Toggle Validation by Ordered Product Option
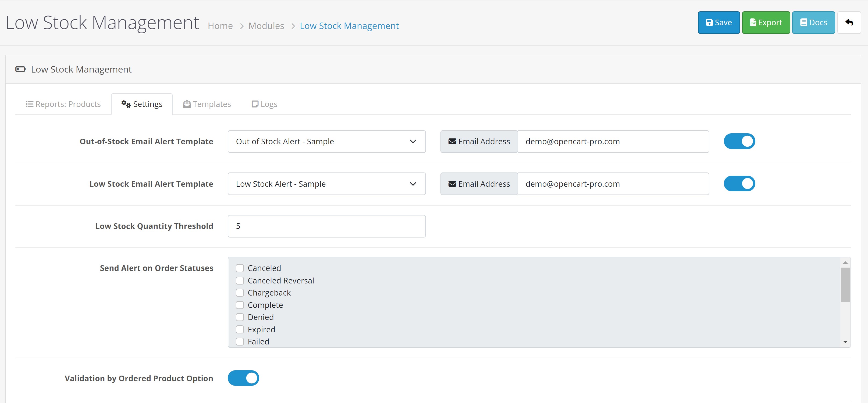This screenshot has width=868, height=403. (x=243, y=378)
